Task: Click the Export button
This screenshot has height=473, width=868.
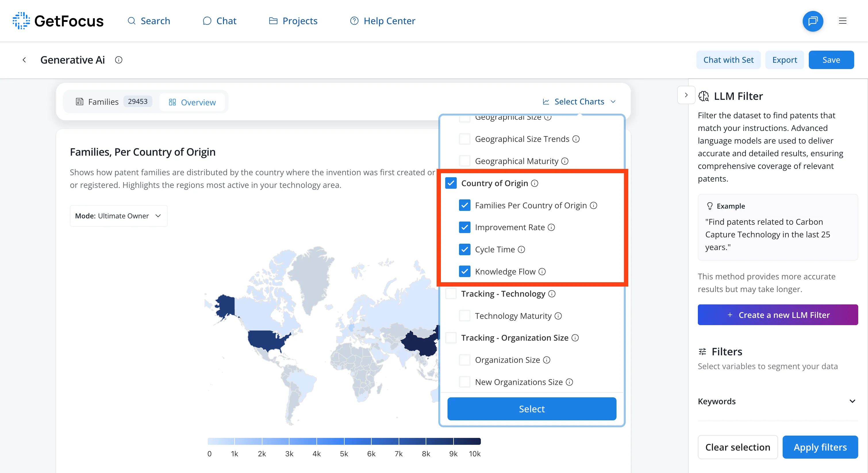Action: click(784, 60)
